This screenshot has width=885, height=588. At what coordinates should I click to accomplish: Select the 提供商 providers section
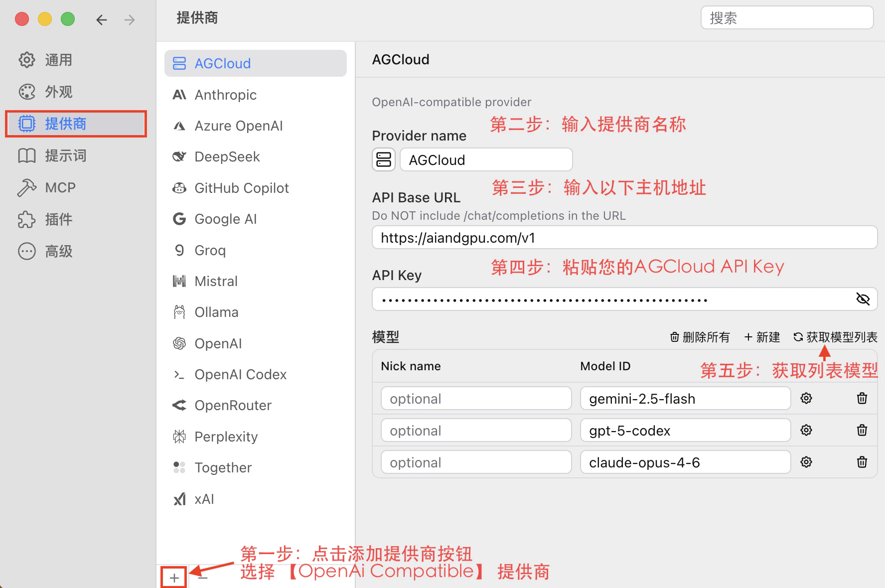click(x=76, y=124)
